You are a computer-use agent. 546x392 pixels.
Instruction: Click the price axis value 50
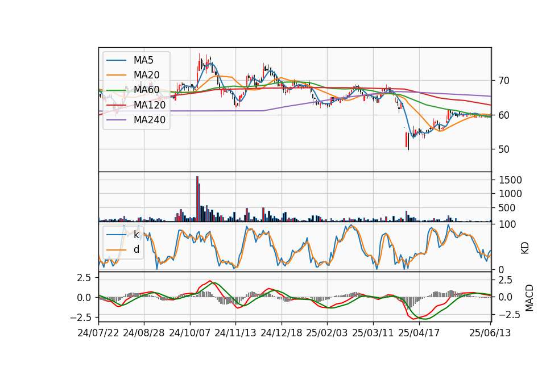(504, 149)
